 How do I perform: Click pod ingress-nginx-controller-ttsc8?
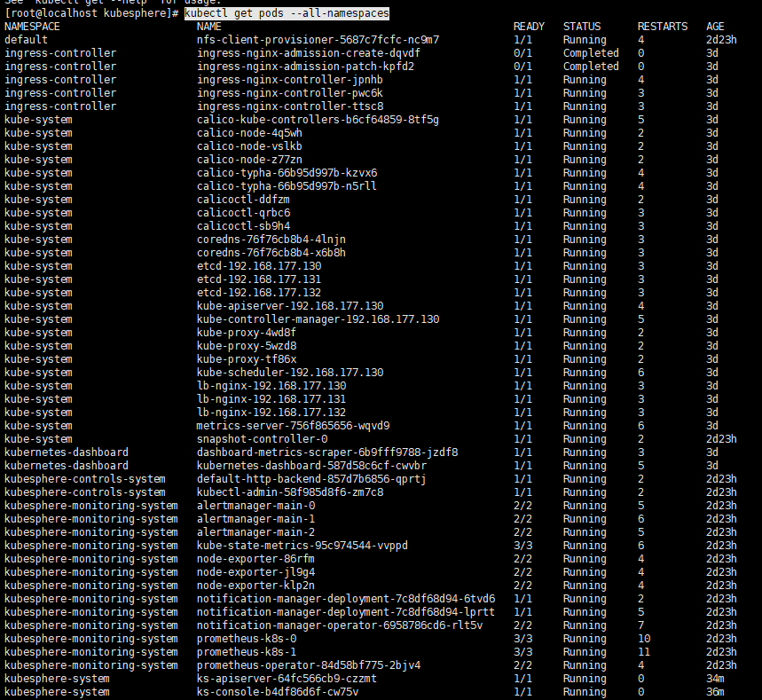click(x=290, y=106)
